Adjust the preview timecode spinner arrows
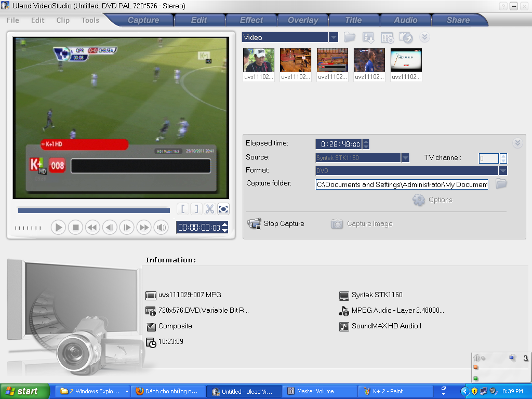This screenshot has height=399, width=532. tap(224, 228)
